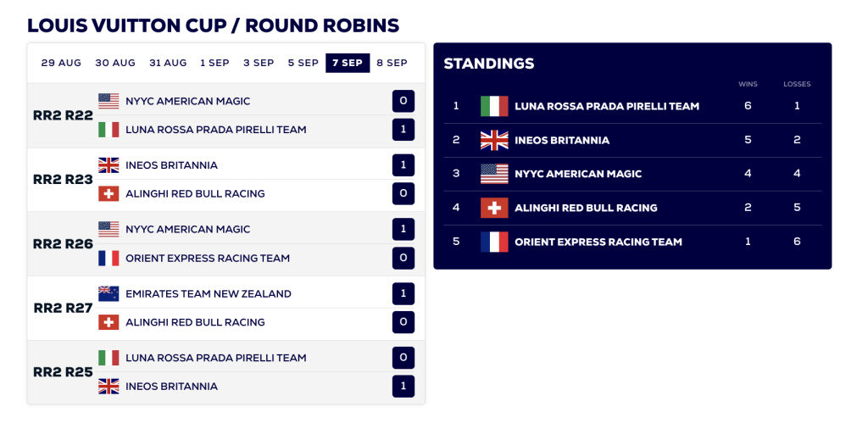The image size is (868, 429).
Task: Click the USA flag in race RR2 R22
Action: coord(108,101)
